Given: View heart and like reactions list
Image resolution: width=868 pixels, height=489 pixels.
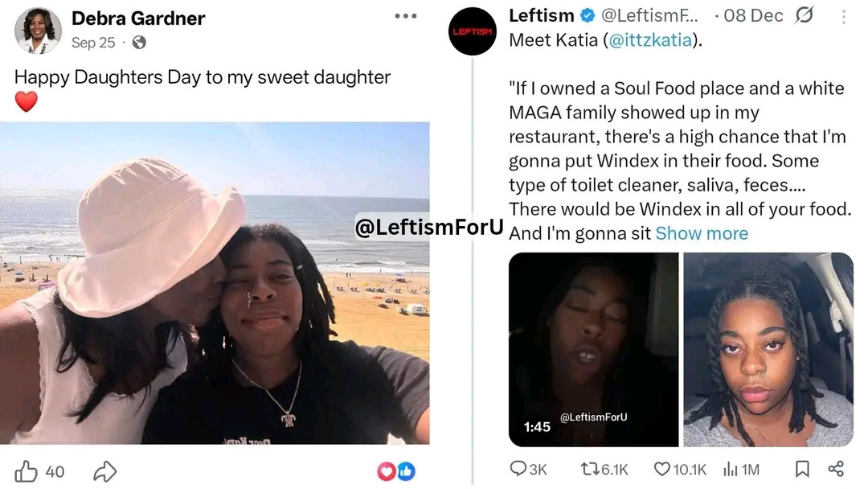Looking at the screenshot, I should pyautogui.click(x=395, y=471).
